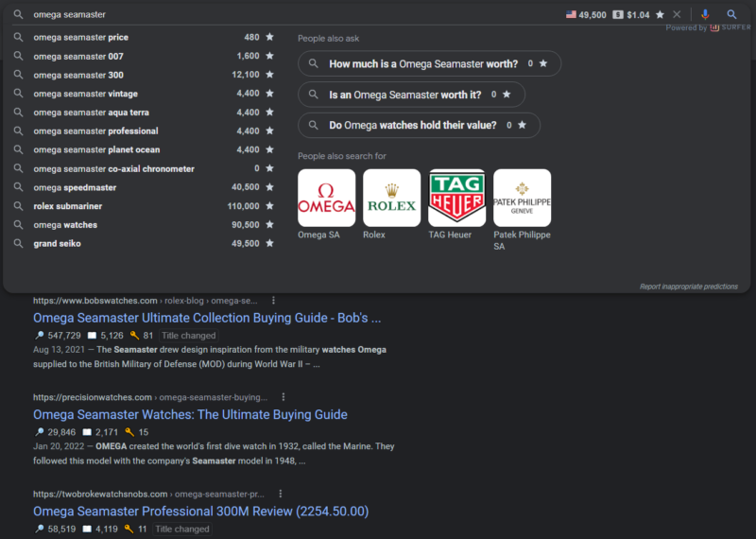
Task: Star the 'Do Omega watches hold their value?' question
Action: 523,125
